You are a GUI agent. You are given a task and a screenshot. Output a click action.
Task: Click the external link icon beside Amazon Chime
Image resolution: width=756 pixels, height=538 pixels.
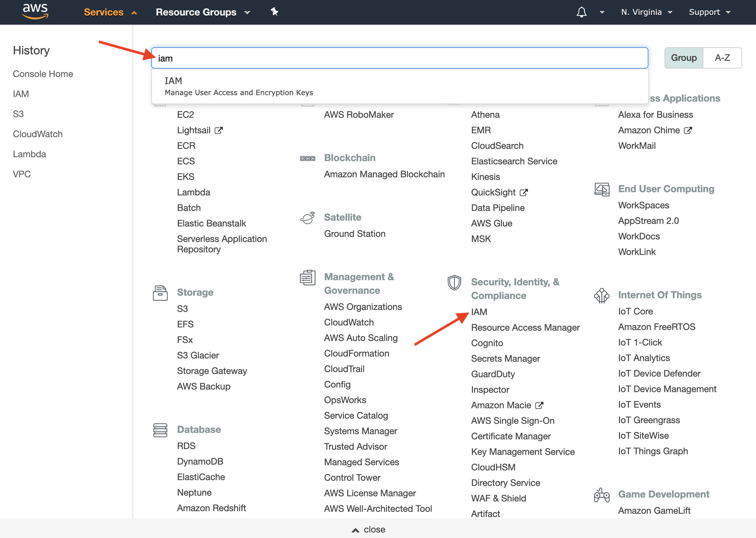tap(688, 130)
